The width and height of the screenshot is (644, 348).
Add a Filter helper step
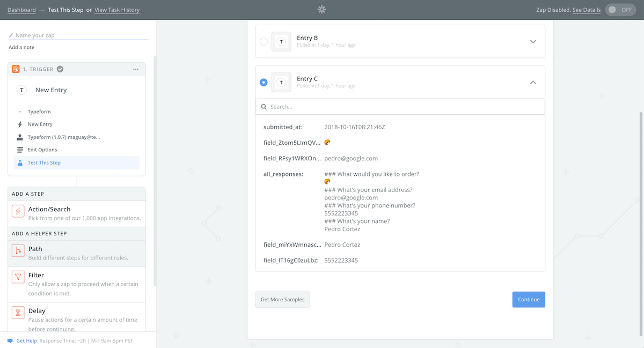pos(77,284)
